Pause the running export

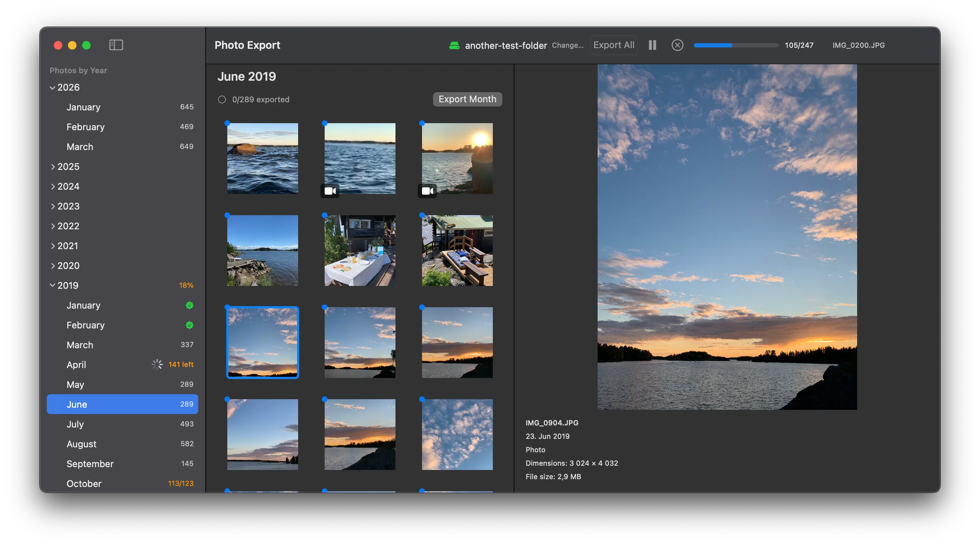coord(652,45)
